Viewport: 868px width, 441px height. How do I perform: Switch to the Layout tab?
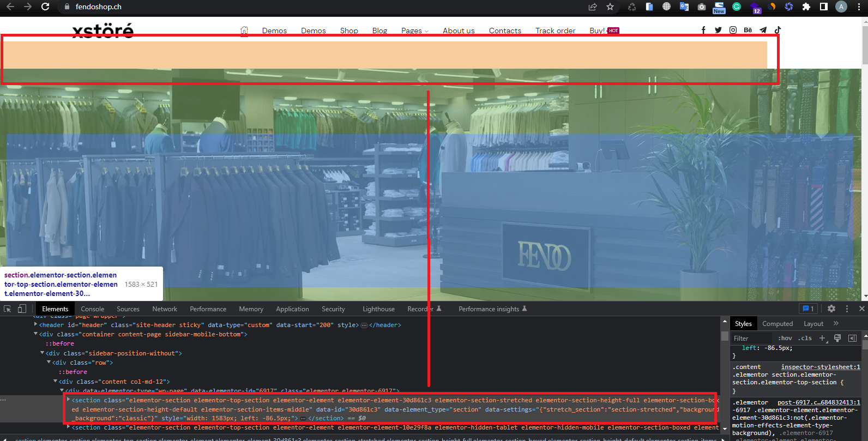click(x=813, y=323)
